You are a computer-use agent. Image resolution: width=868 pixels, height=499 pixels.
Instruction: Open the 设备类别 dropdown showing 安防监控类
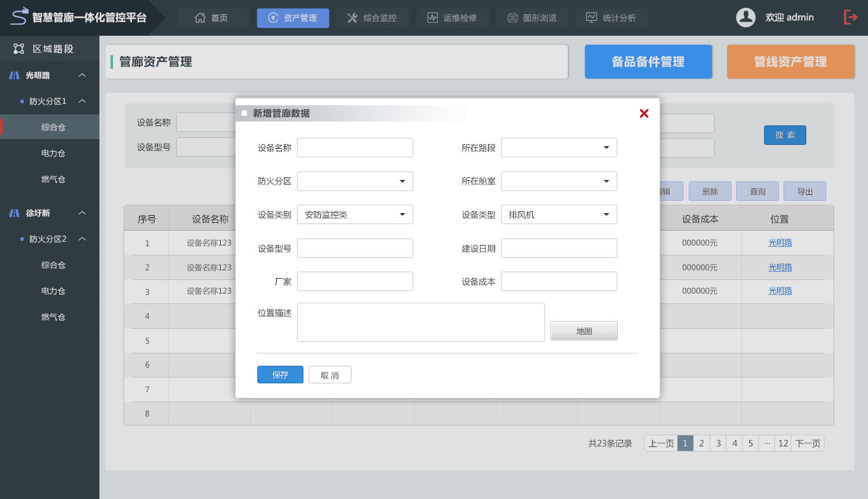[355, 214]
